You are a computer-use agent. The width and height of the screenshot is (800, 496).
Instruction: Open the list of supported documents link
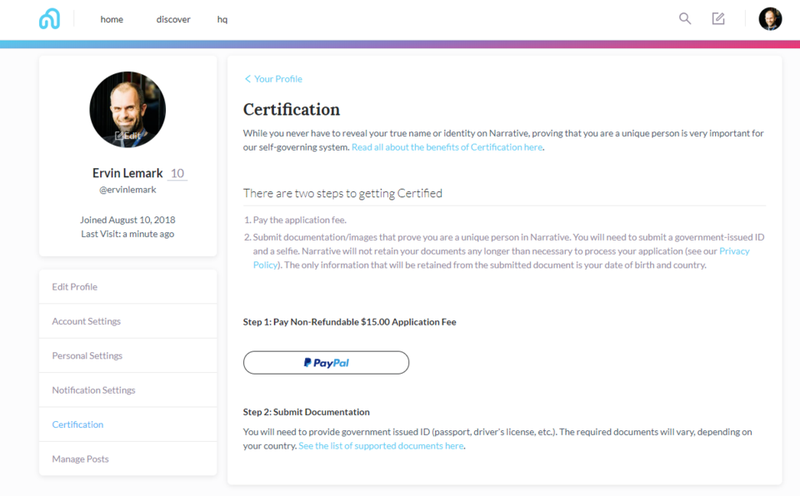[x=381, y=445]
